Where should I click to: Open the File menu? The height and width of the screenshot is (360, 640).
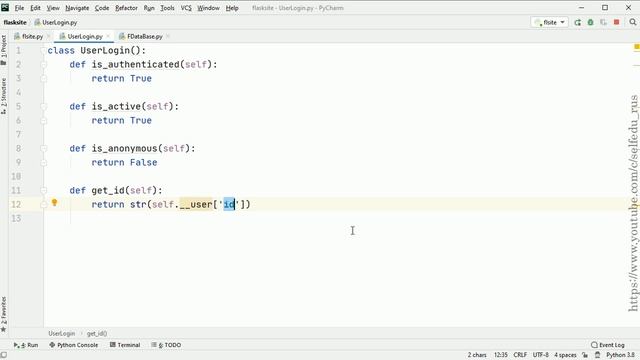(19, 8)
